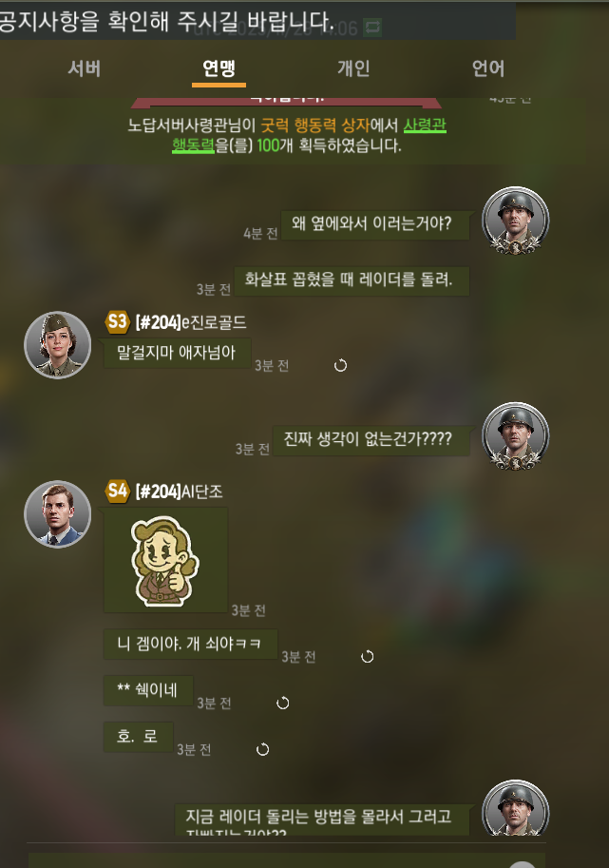Tap refresh icon beside 호. 로 message
The image size is (609, 868).
coord(263,749)
